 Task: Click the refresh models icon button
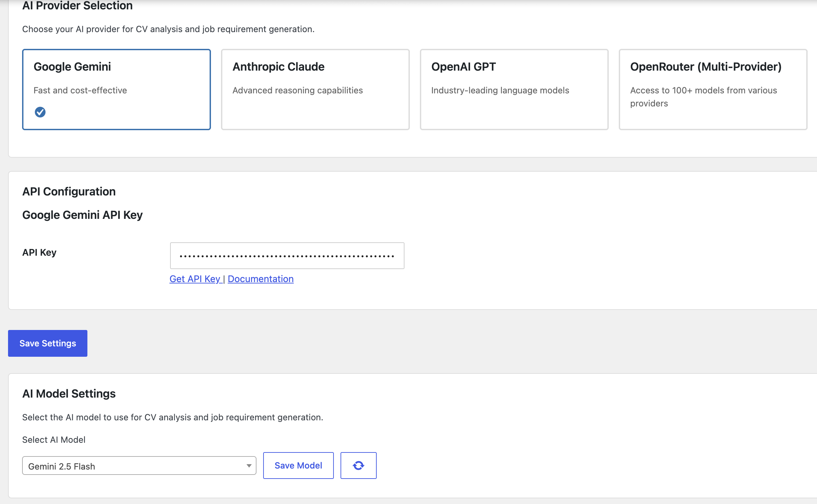pos(358,466)
